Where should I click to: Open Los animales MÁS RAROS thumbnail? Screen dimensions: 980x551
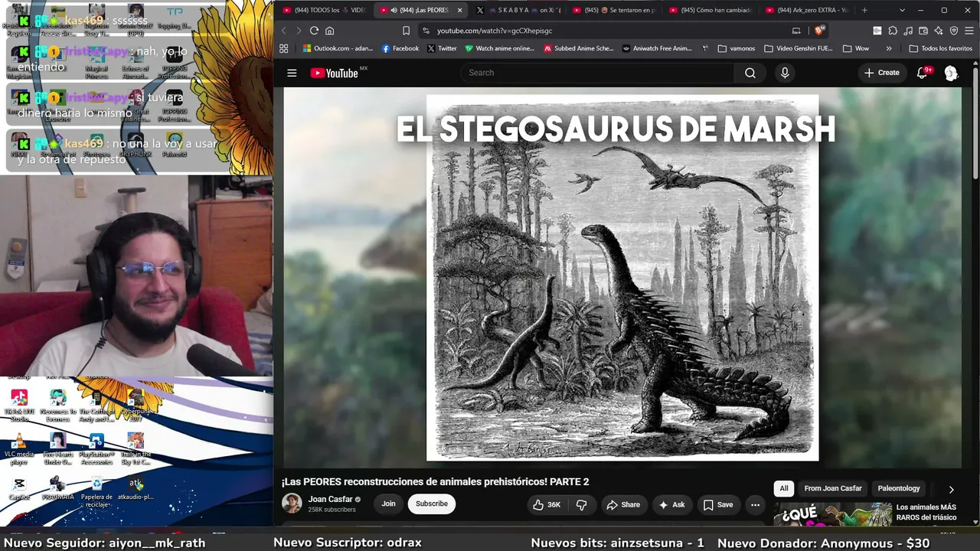(x=832, y=514)
